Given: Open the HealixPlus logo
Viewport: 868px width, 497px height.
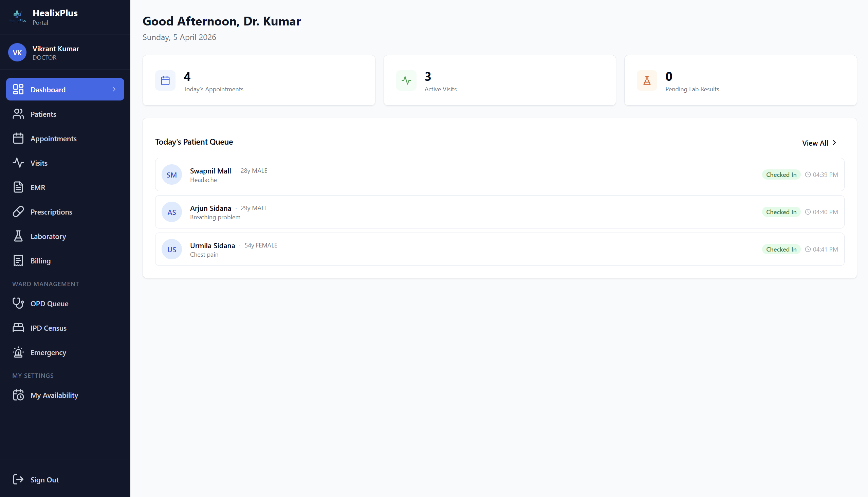Looking at the screenshot, I should [x=17, y=15].
